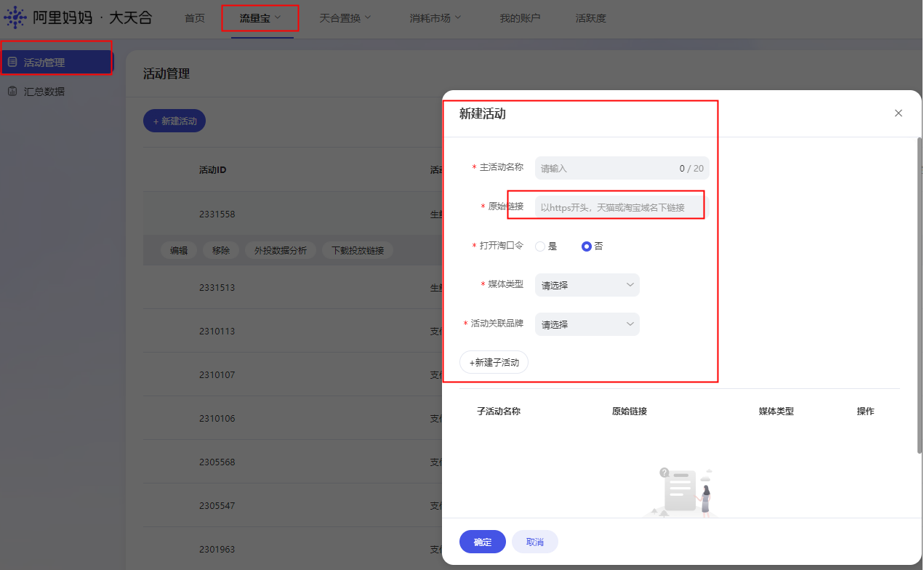The width and height of the screenshot is (924, 570).
Task: Click the 编辑 row action
Action: tap(179, 250)
